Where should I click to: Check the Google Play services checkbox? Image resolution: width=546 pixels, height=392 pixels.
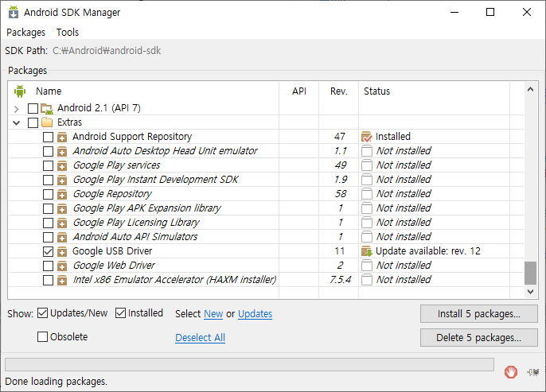pos(48,165)
